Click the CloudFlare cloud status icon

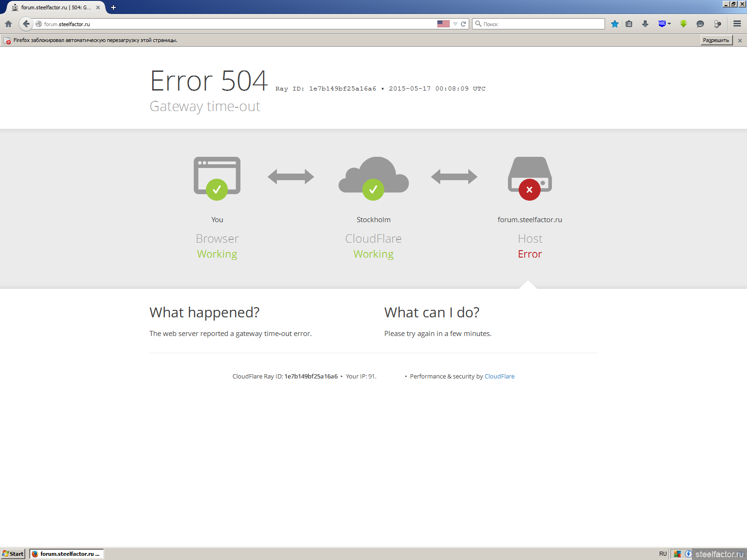373,178
